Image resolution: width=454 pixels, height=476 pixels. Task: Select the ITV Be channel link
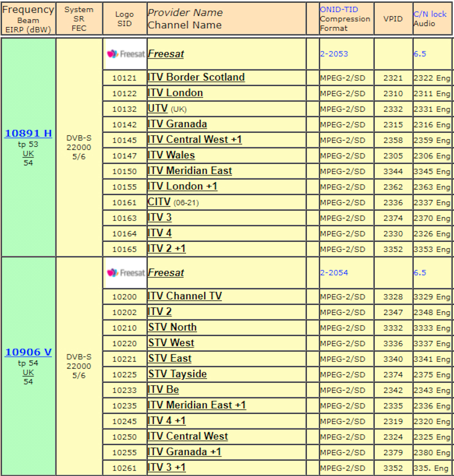[163, 390]
